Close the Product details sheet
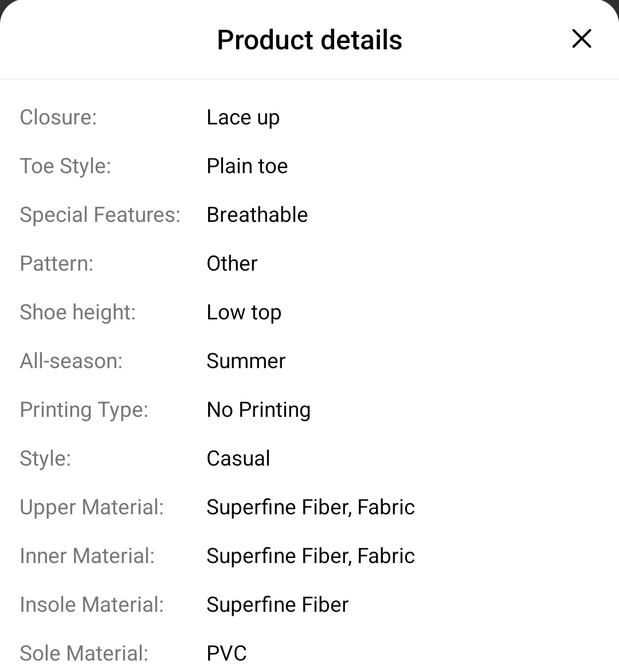The image size is (619, 672). (581, 39)
